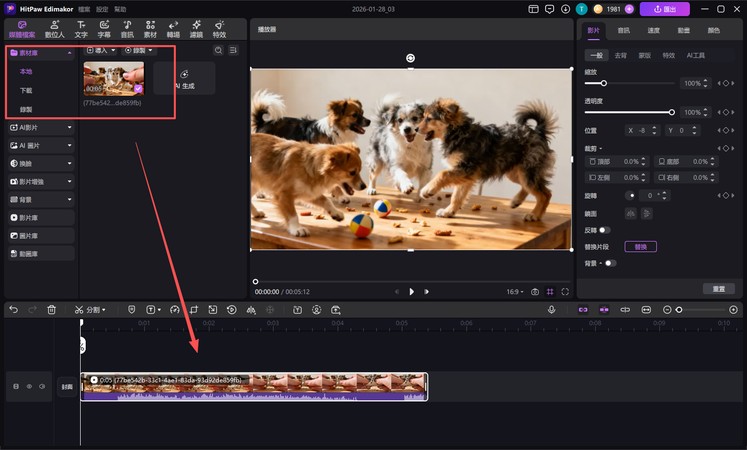Search media with the magnifier icon
Image resolution: width=747 pixels, height=450 pixels.
click(219, 50)
